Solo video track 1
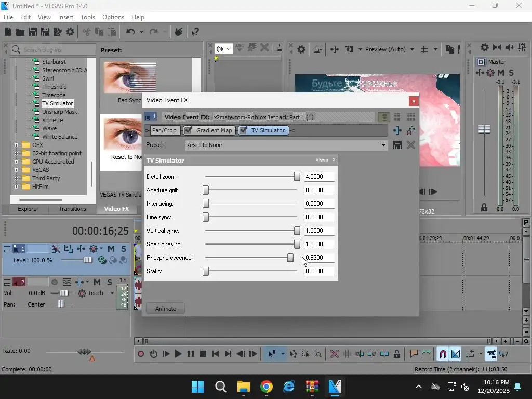532x399 pixels. coord(124,249)
